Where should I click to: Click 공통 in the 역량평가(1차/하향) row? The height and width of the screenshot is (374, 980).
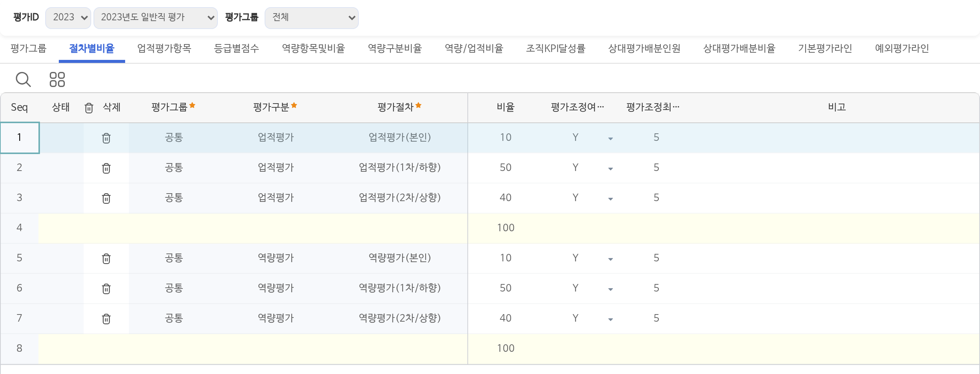(174, 288)
